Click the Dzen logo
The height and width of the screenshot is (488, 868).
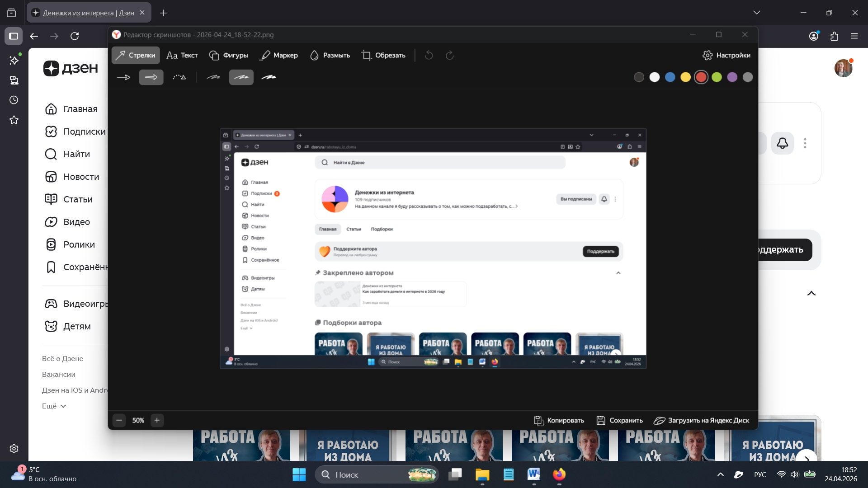tap(71, 68)
